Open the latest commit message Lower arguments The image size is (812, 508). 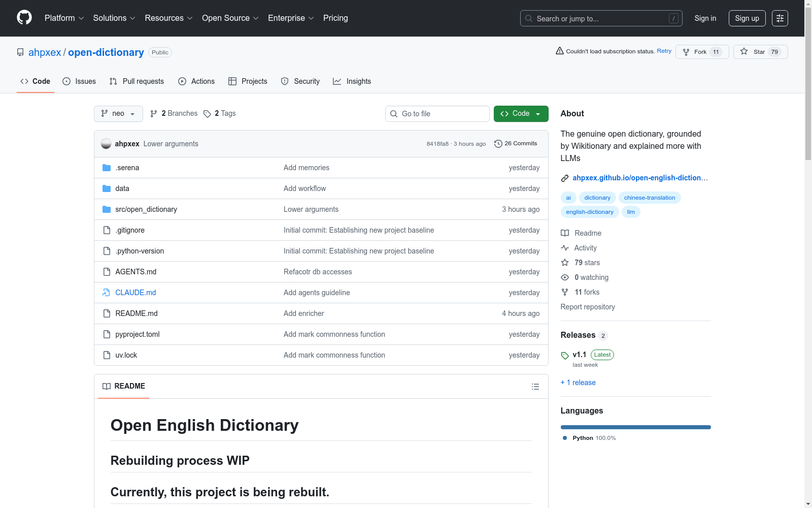point(171,144)
